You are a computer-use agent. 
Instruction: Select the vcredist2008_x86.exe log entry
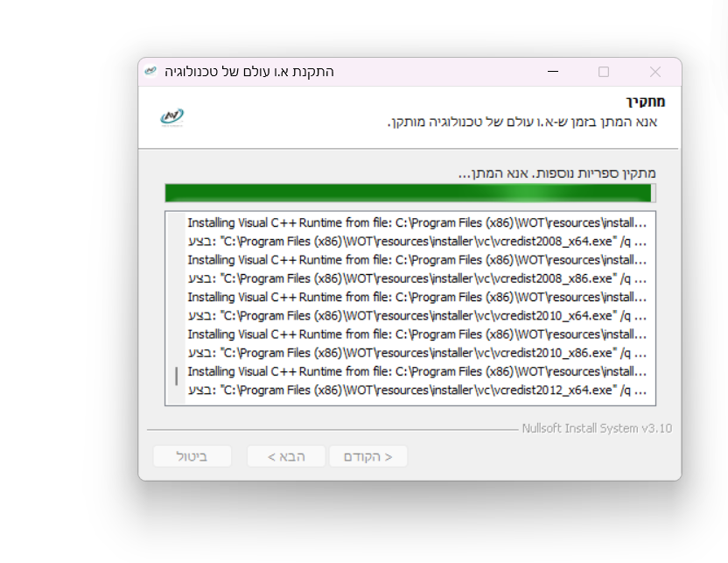click(x=416, y=278)
